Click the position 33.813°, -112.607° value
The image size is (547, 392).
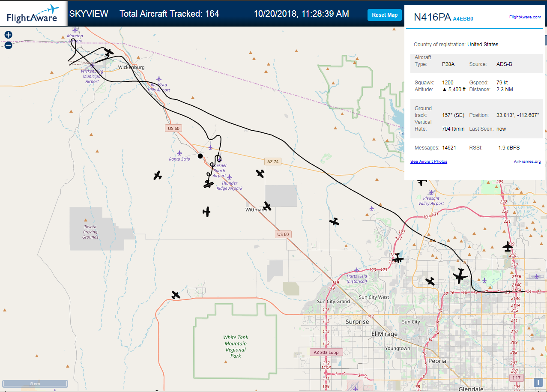coord(517,115)
